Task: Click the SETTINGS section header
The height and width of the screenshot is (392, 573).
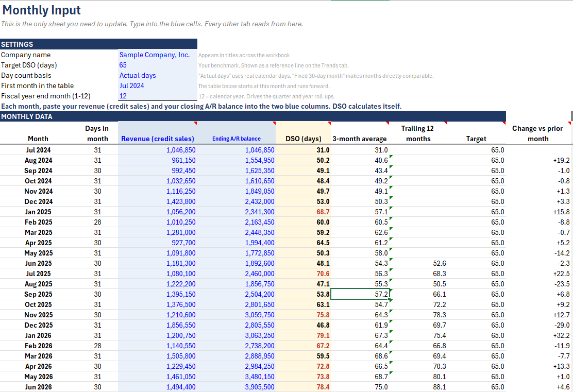Action: point(98,44)
